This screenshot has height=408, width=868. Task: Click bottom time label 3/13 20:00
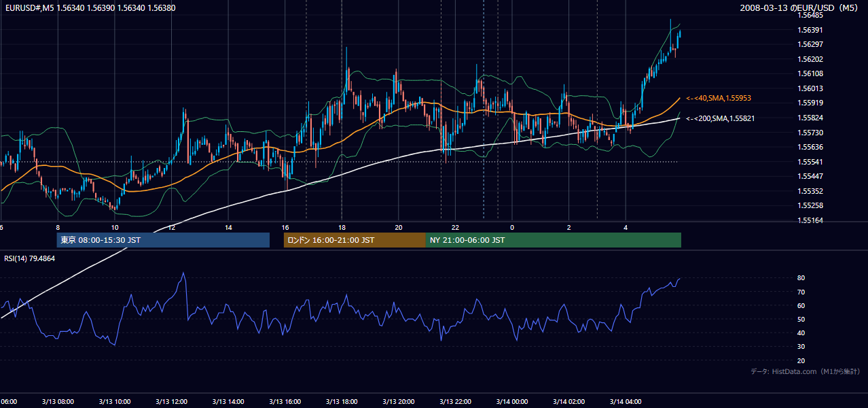point(399,402)
